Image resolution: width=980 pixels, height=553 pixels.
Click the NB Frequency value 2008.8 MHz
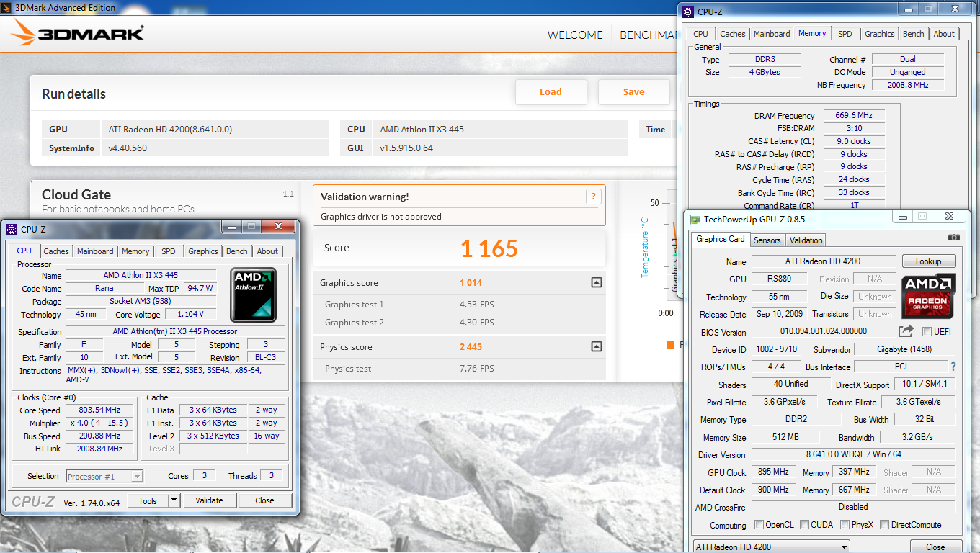[x=907, y=85]
